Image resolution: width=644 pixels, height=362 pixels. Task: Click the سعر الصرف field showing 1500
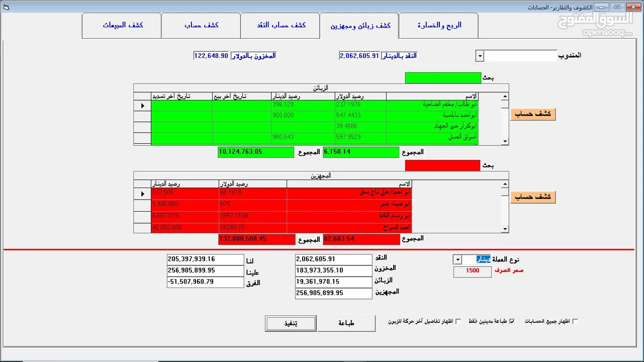click(473, 271)
